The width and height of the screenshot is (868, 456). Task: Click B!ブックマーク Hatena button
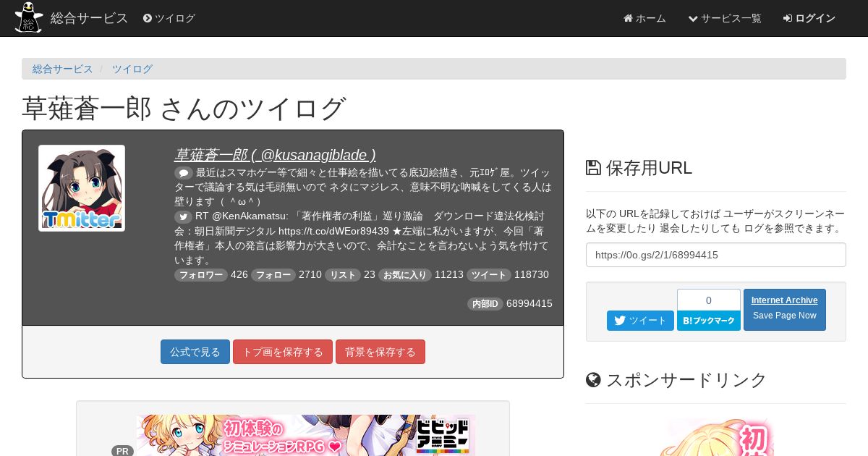[709, 321]
